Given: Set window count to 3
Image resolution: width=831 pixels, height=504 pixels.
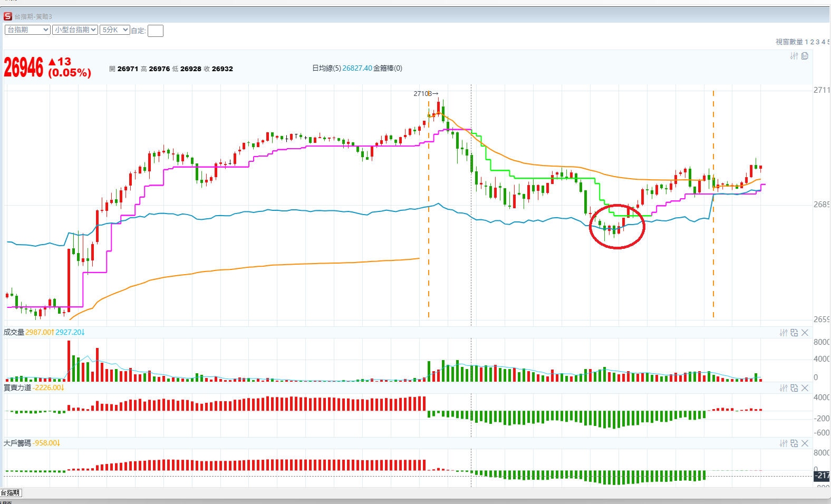Looking at the screenshot, I should [x=818, y=42].
